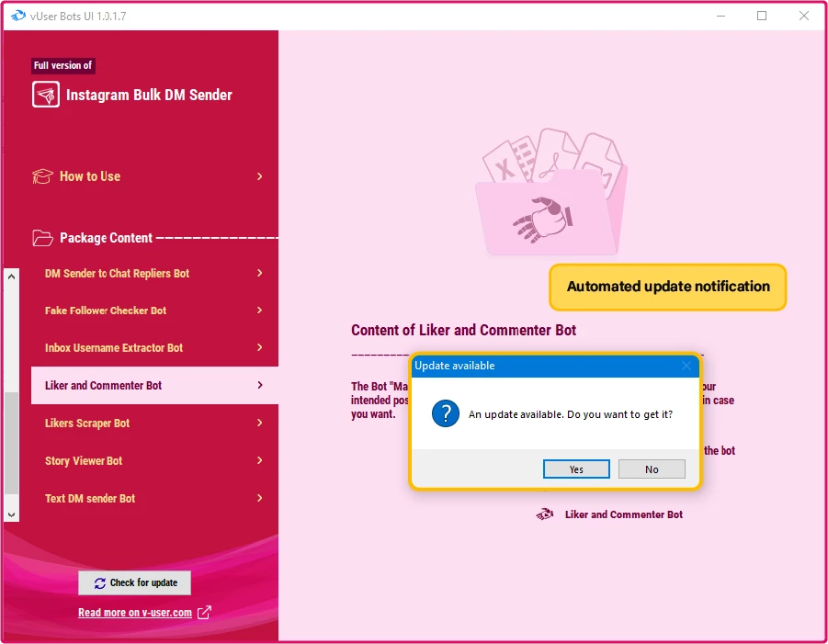
Task: Click the update question text in dialog
Action: [x=571, y=414]
